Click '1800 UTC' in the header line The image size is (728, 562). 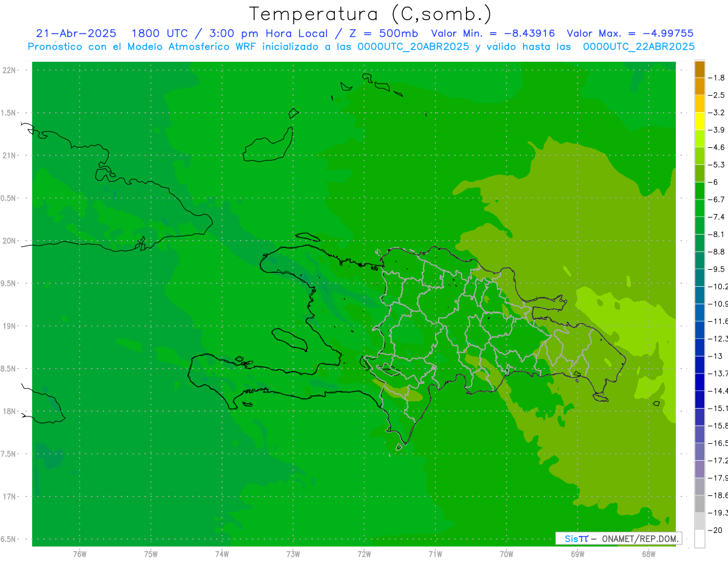click(160, 33)
